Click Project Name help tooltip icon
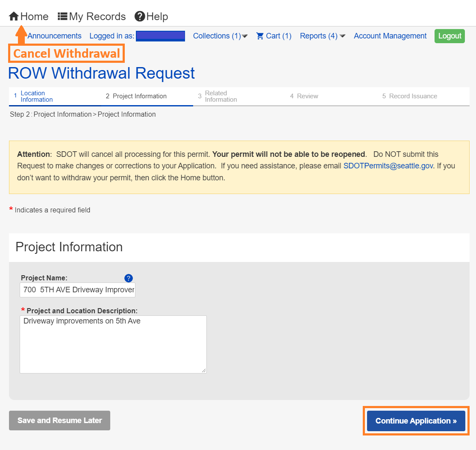The height and width of the screenshot is (450, 476). point(129,278)
